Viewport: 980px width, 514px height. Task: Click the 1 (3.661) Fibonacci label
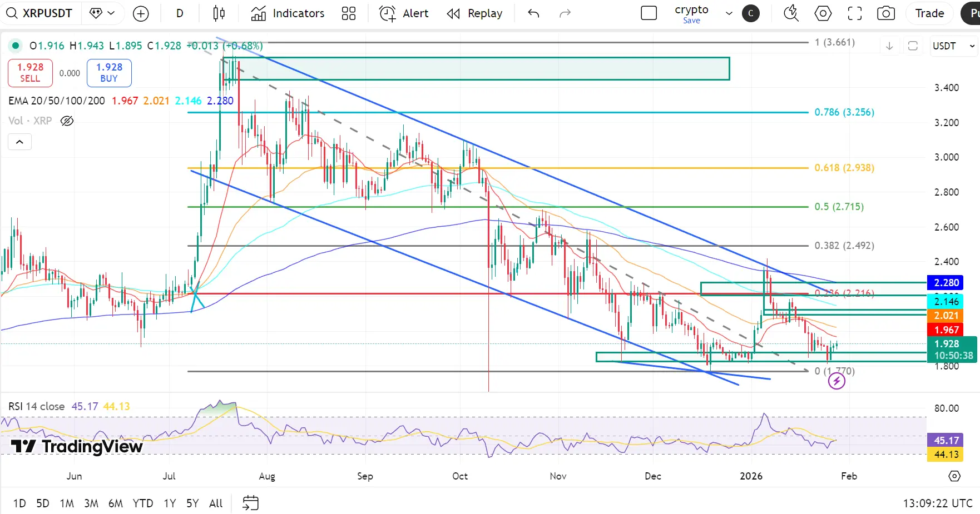835,42
